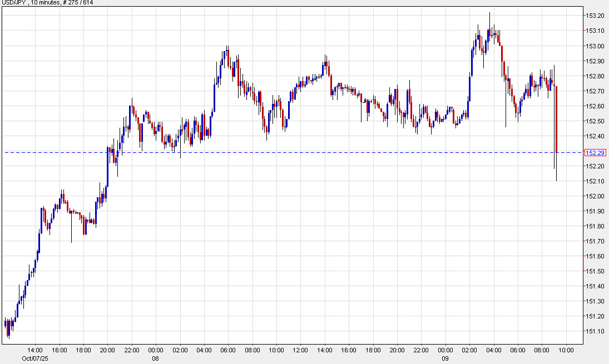The image size is (609, 364).
Task: Select the last large red candle
Action: pos(556,119)
